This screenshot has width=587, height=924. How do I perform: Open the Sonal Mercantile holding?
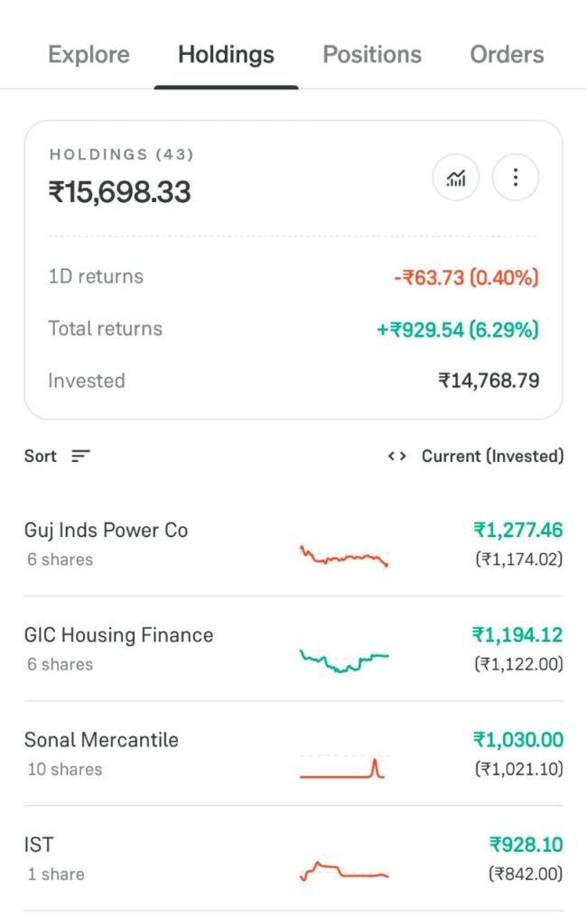coord(293,753)
